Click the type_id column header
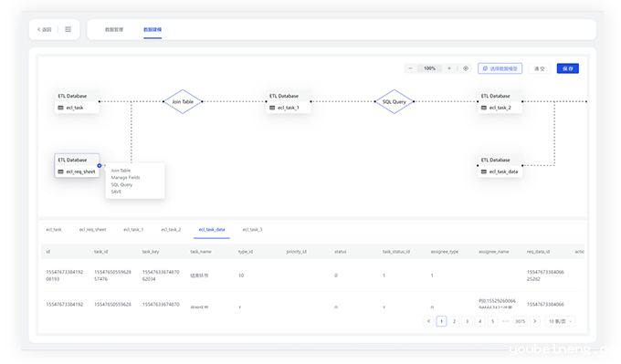 coord(246,252)
